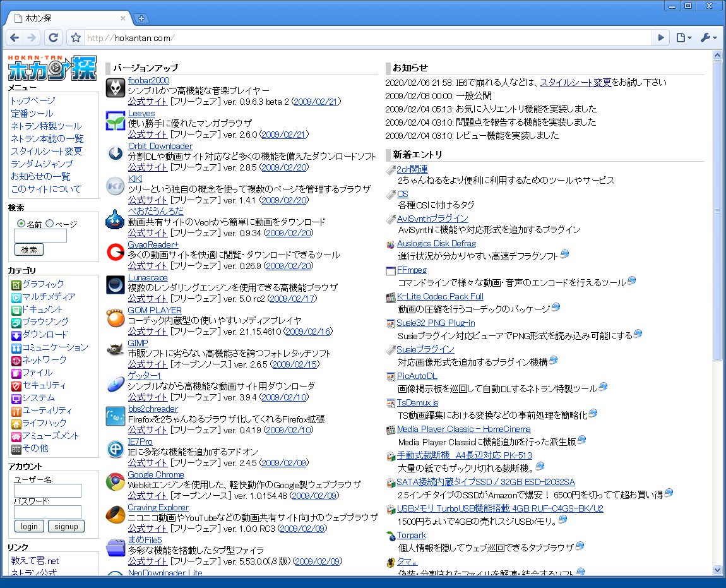Open the Orbit Downloader title link
This screenshot has width=726, height=588.
(x=160, y=147)
